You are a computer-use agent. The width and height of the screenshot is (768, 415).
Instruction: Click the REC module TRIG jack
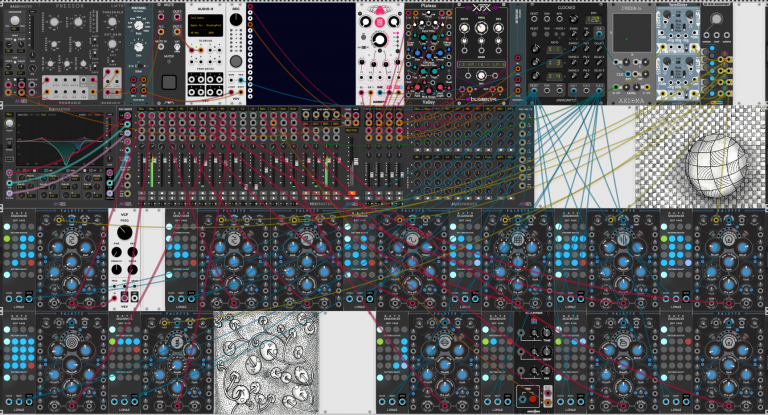click(241, 80)
